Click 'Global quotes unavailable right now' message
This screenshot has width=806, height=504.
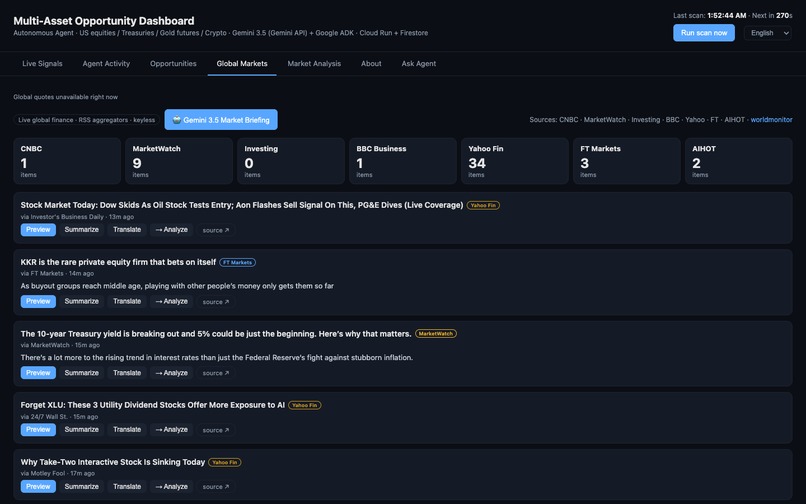[x=65, y=97]
